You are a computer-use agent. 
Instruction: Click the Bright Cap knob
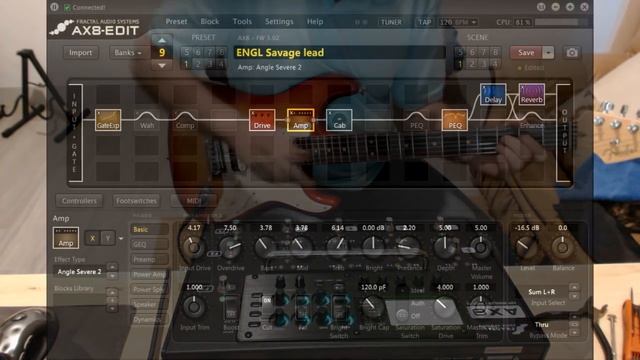(373, 307)
